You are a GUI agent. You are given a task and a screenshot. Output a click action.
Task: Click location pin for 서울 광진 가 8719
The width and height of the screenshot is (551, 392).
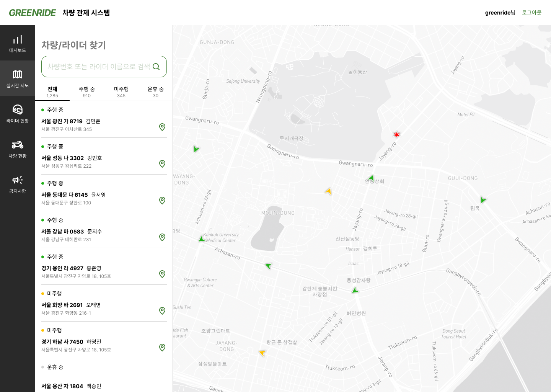point(162,127)
